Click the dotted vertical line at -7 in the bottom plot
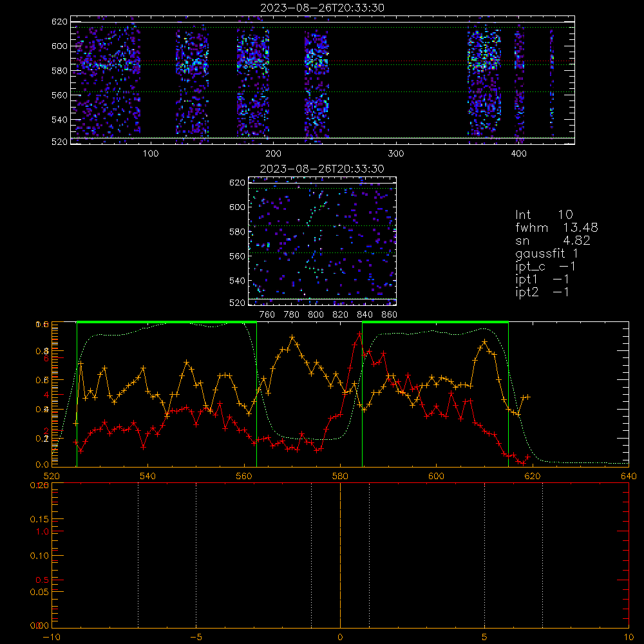644x644 pixels. pos(138,555)
